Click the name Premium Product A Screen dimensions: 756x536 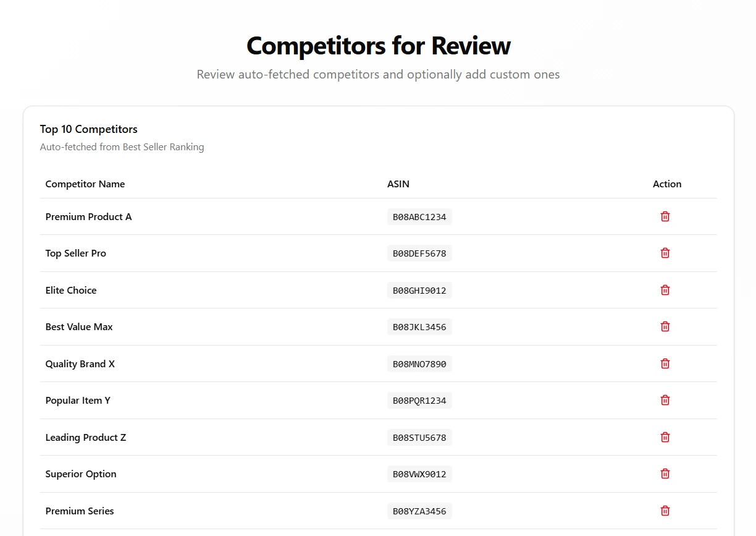[88, 216]
